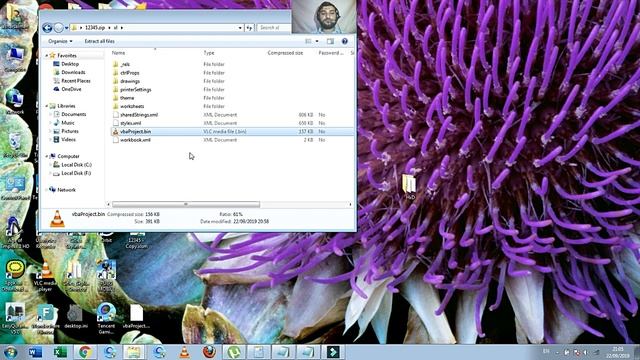Click the xl breadcrumb segment
640x360 pixels.
116,28
